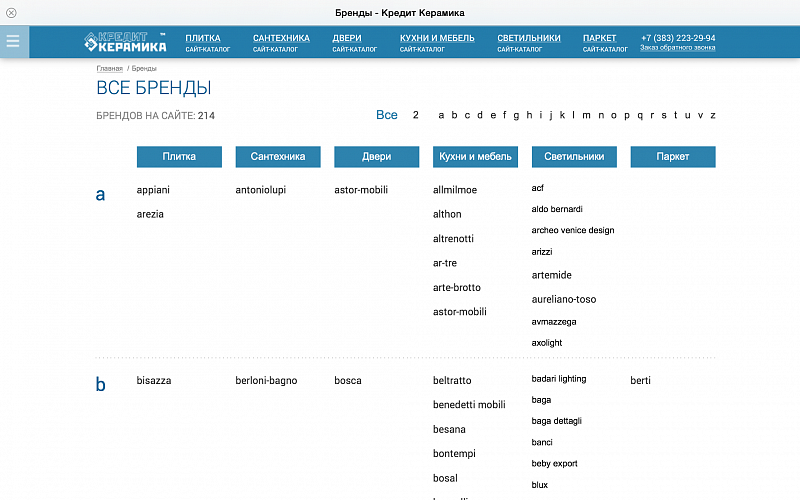This screenshot has height=500, width=800.
Task: Select the 2 filter in alphabet bar
Action: tap(416, 115)
